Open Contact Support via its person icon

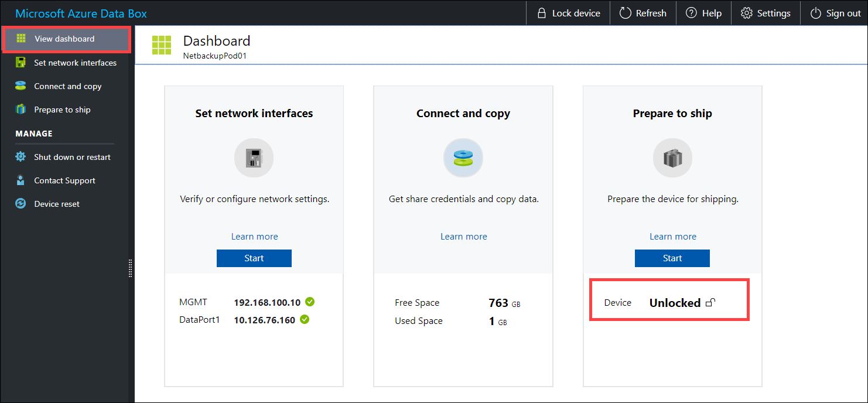coord(21,180)
